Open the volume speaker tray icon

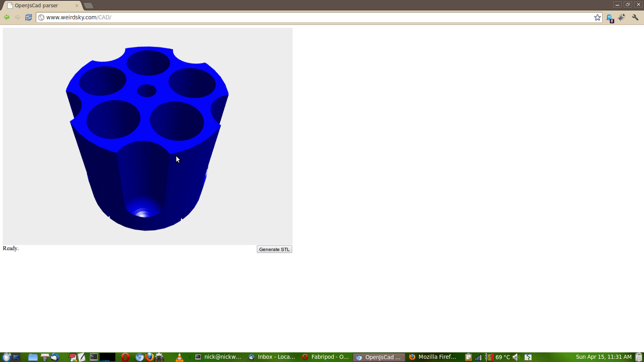tap(516, 357)
